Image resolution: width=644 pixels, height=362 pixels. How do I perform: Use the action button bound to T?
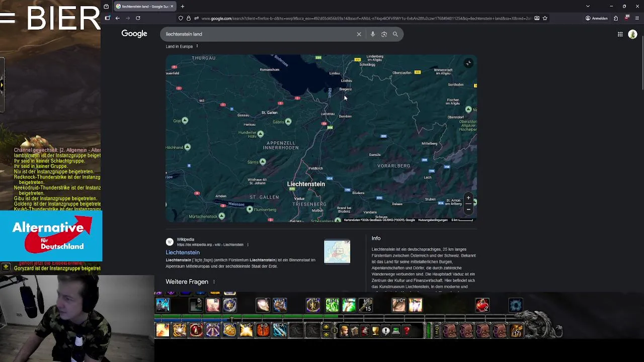[263, 305]
